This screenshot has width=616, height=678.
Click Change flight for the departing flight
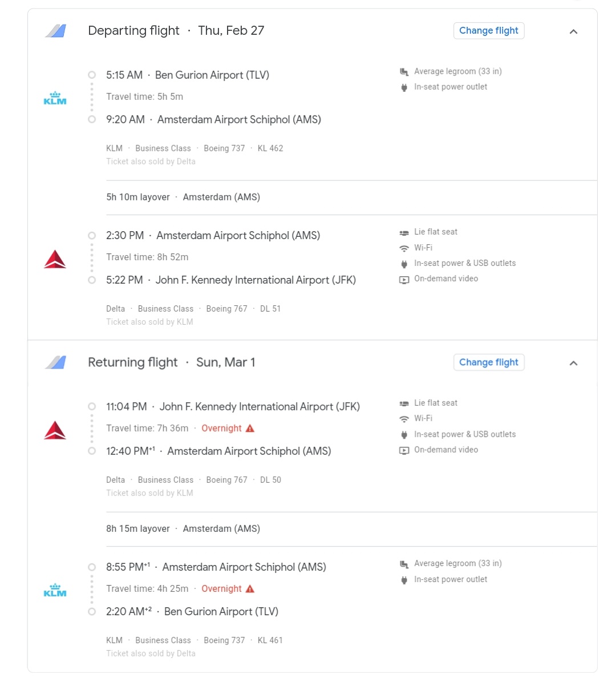click(x=489, y=31)
